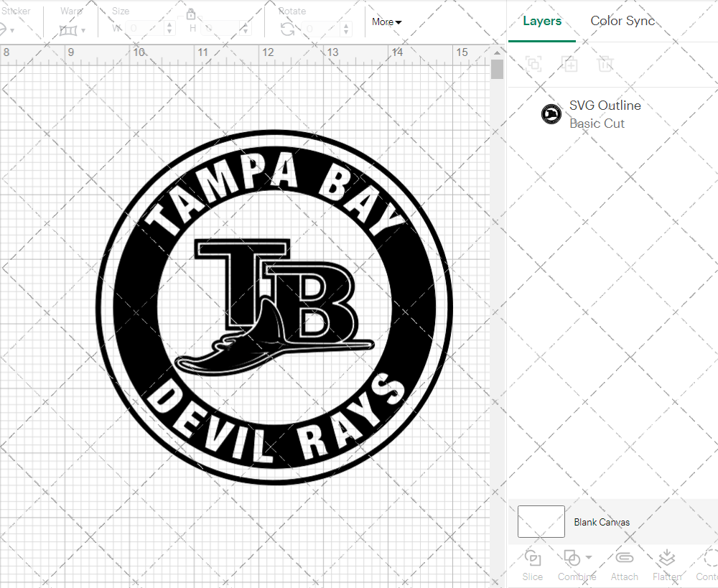
Task: Select the SVG Outline layer
Action: pos(603,114)
